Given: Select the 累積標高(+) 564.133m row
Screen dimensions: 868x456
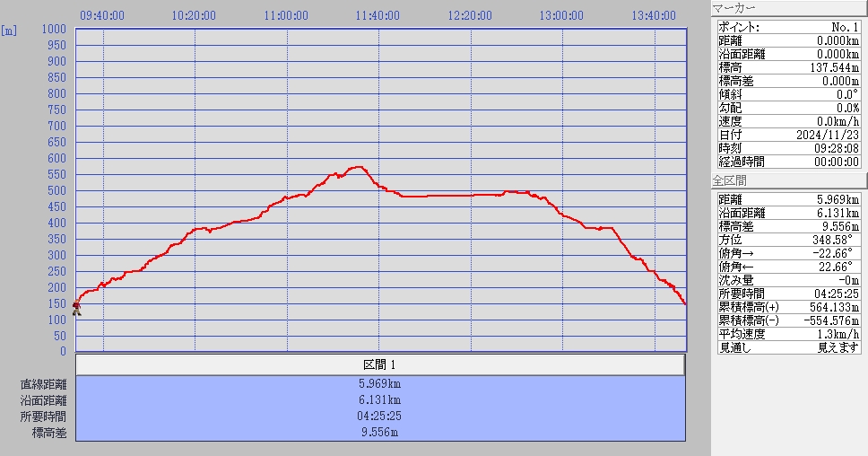Looking at the screenshot, I should [789, 307].
